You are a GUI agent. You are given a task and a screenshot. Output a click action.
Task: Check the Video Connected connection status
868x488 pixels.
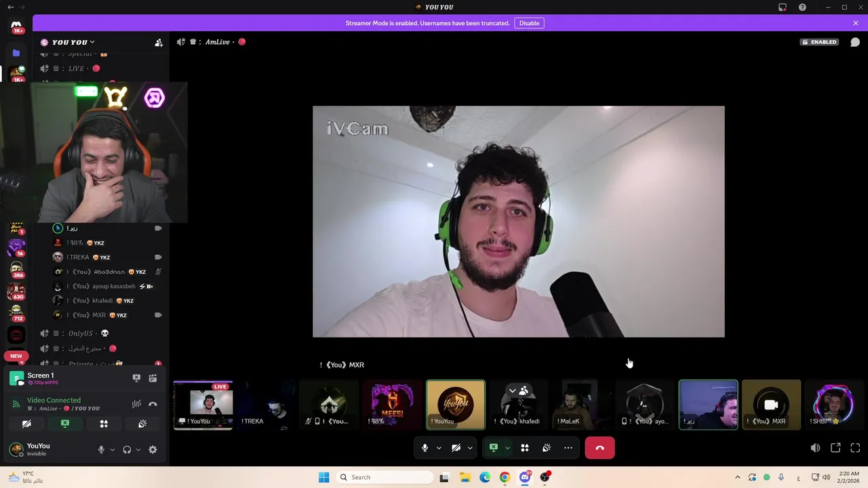point(54,400)
